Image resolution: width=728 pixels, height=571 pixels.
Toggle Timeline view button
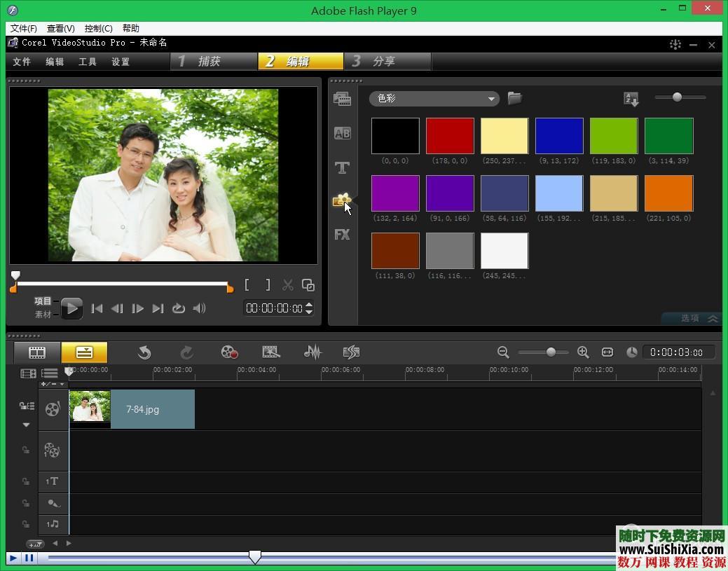(x=84, y=352)
